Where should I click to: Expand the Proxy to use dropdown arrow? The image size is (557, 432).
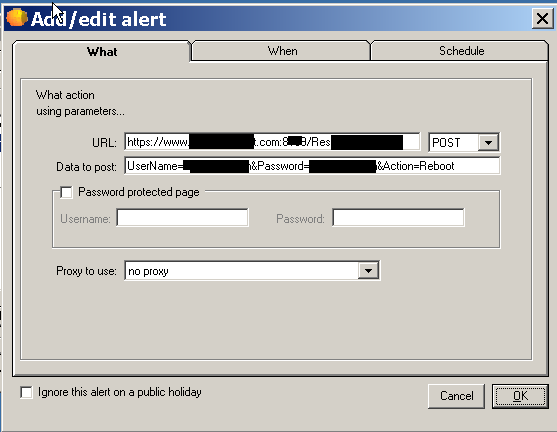(x=368, y=271)
